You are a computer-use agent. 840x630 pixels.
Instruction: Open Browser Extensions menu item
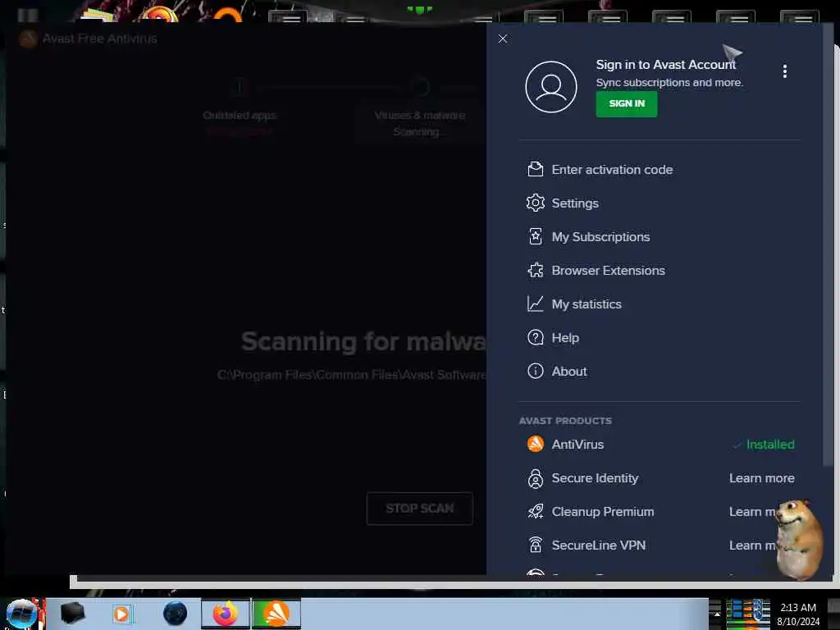click(x=608, y=271)
